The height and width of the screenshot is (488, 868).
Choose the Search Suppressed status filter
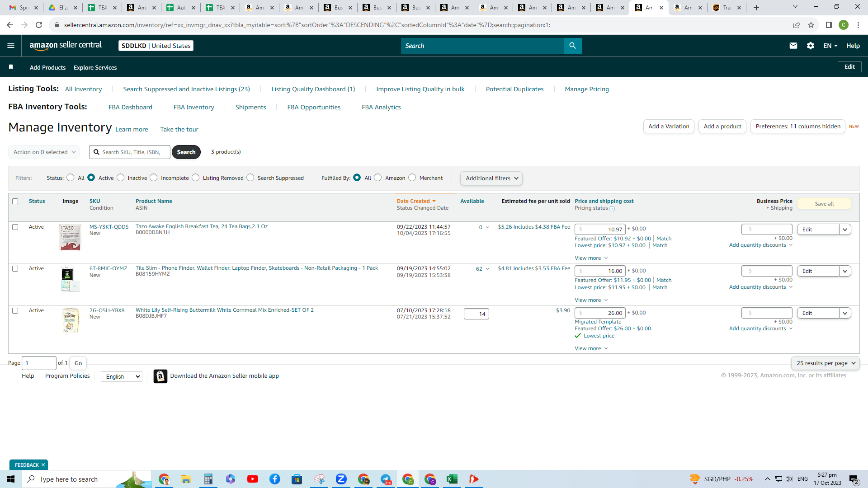point(250,178)
